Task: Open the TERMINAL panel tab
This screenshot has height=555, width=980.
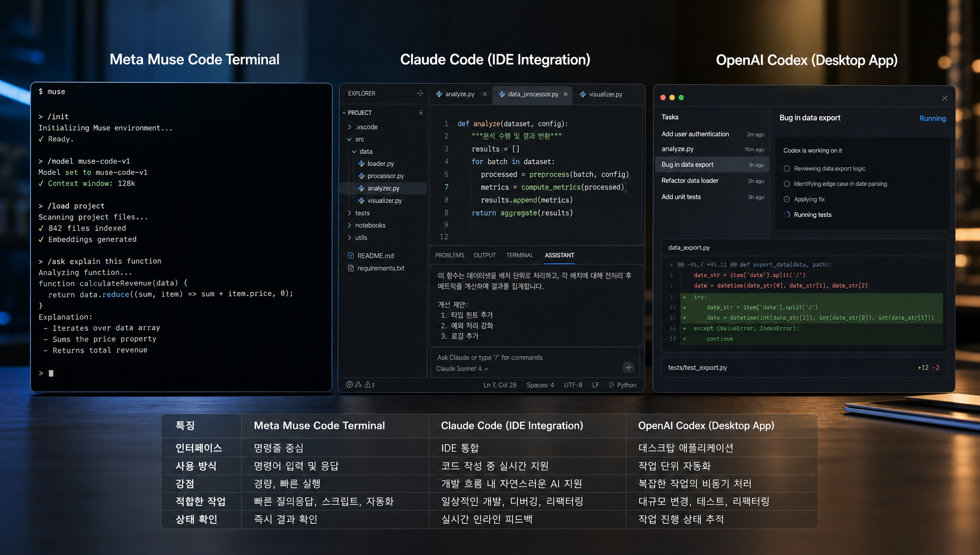Action: point(520,255)
